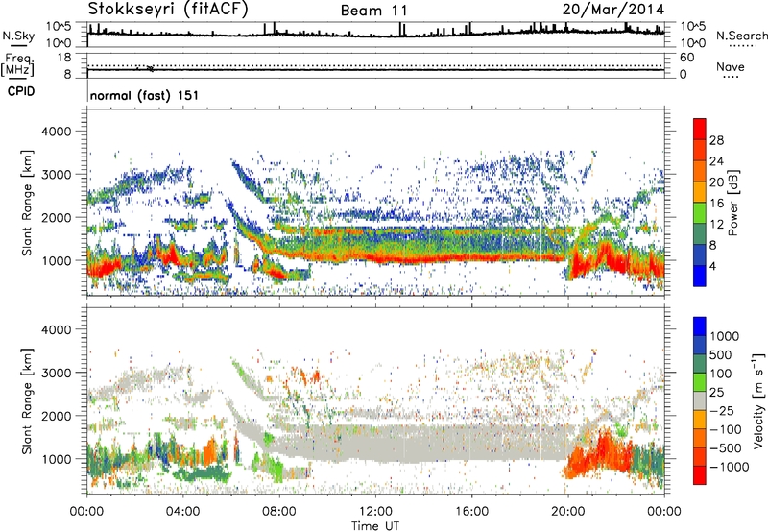This screenshot has height=532, width=768.
Task: Click the "Freq. [MHz]" axis label
Action: 18,65
